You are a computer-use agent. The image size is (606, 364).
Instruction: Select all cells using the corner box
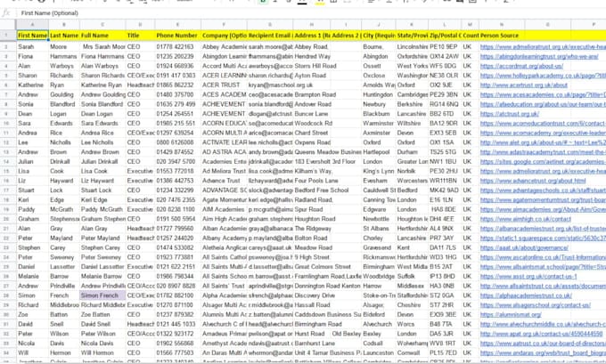tap(8, 24)
